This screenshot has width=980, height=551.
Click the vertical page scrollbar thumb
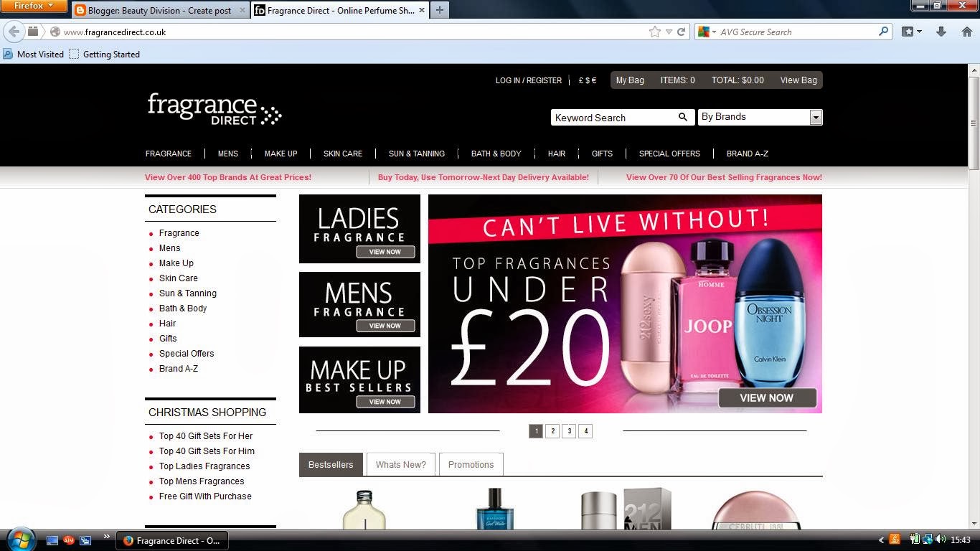(x=974, y=123)
